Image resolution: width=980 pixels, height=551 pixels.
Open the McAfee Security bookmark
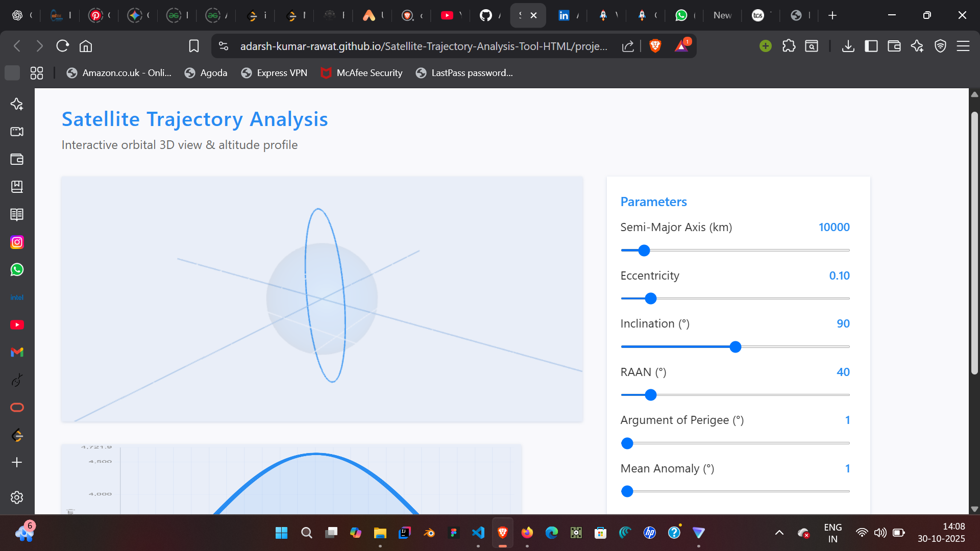(361, 72)
